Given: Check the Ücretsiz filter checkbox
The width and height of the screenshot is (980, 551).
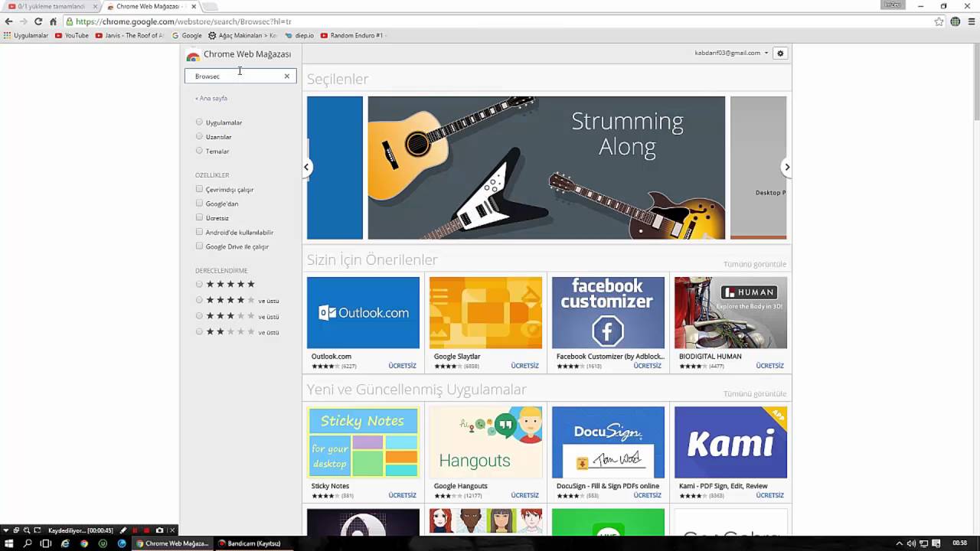Looking at the screenshot, I should [x=199, y=217].
